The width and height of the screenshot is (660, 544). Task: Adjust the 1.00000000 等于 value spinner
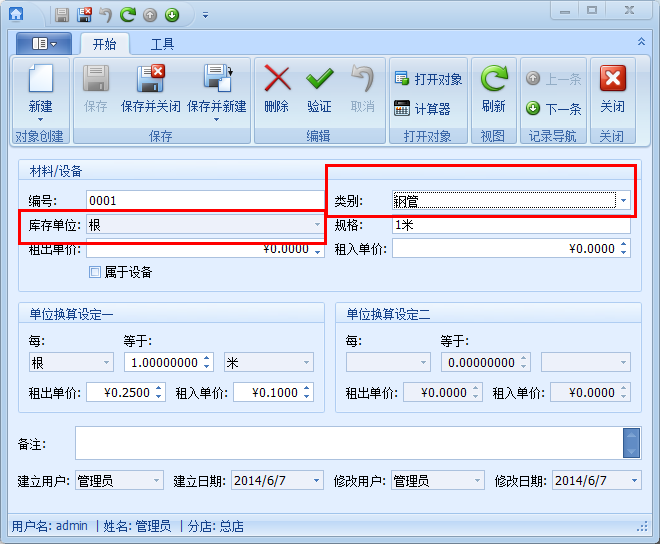(206, 362)
